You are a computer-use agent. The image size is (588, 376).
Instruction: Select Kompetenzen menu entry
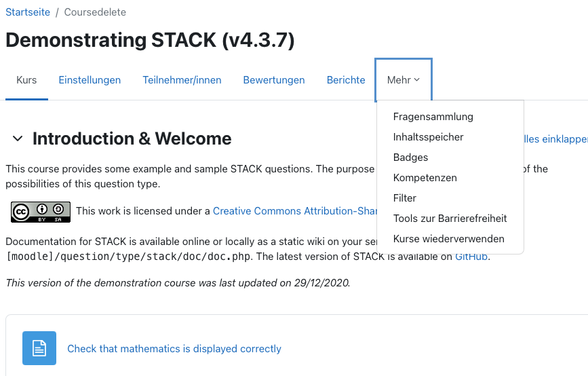[425, 178]
